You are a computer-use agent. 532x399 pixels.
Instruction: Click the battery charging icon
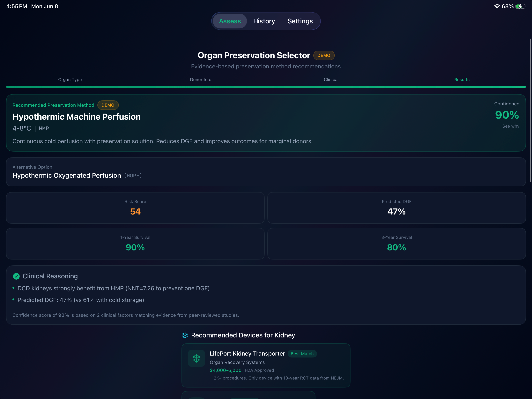[x=521, y=6]
